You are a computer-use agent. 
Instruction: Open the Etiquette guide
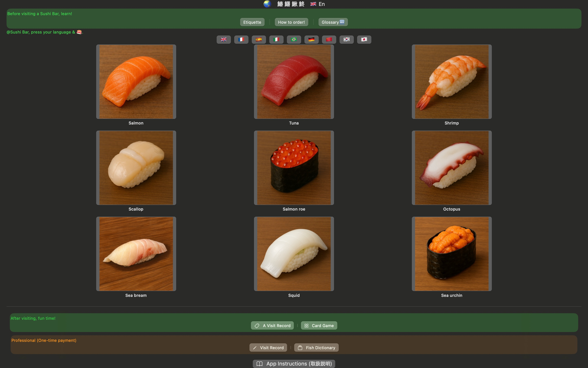coord(252,22)
